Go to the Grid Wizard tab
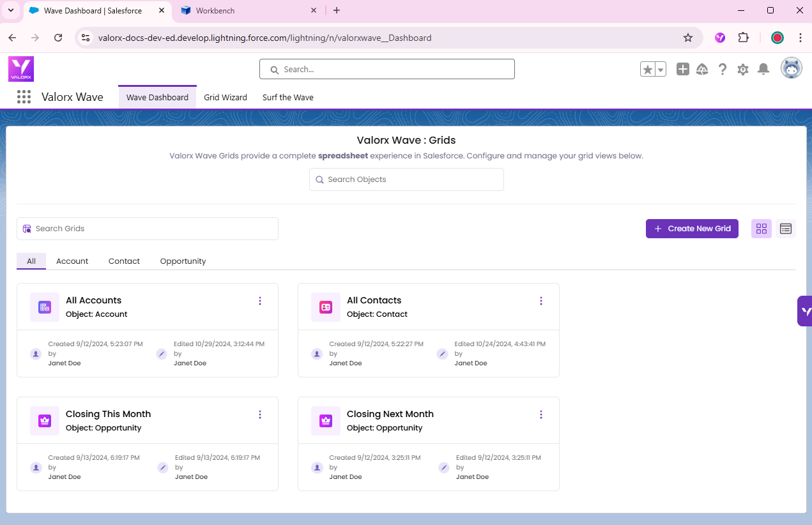Screen dimensions: 812x525 pos(226,97)
